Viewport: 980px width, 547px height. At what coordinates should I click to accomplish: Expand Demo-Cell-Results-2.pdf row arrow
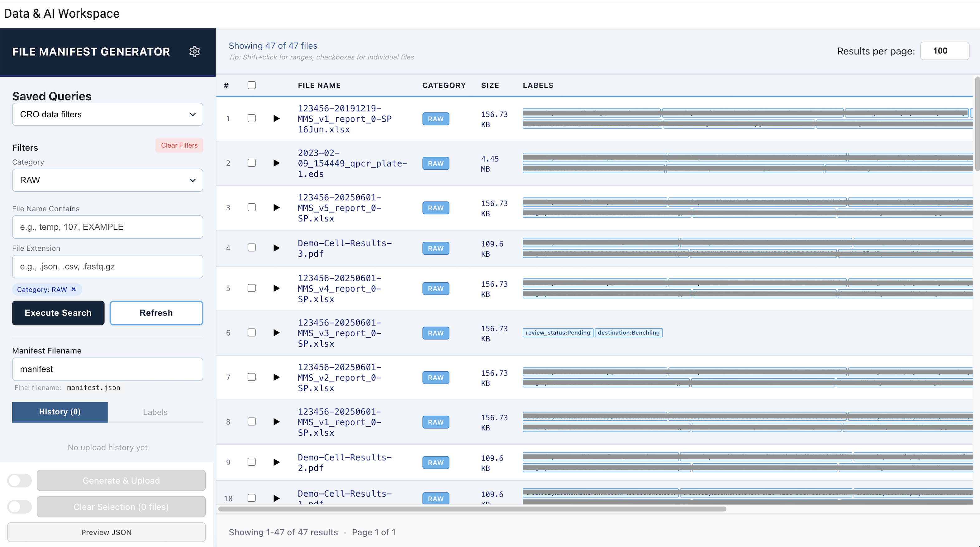(x=277, y=462)
